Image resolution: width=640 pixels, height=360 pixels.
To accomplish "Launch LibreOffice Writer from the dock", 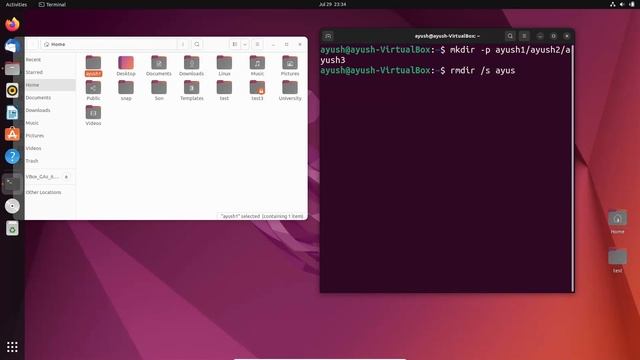I will 12,112.
